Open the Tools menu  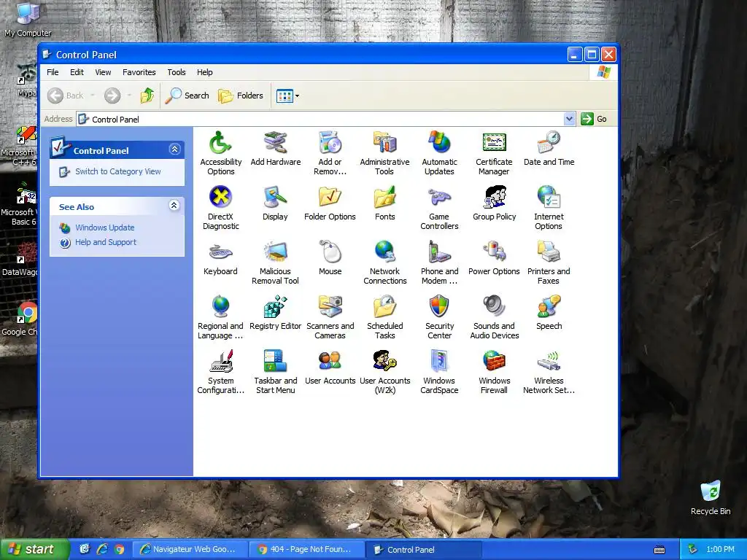(177, 72)
